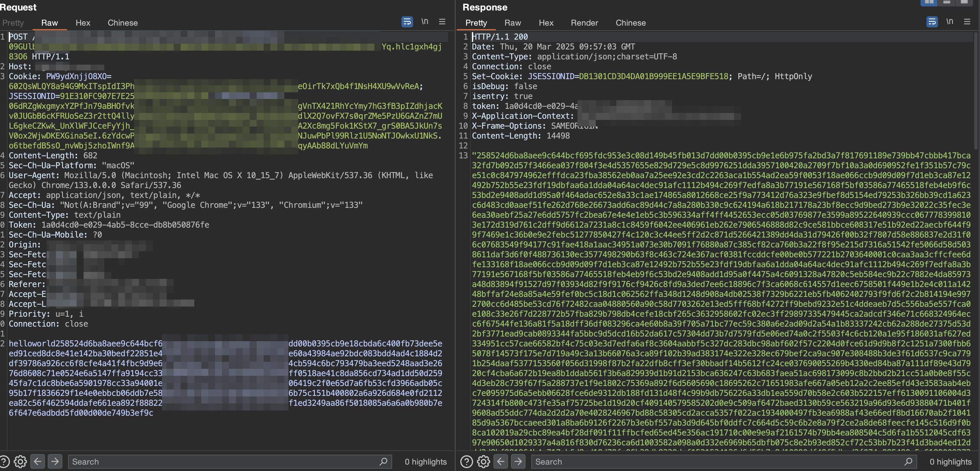Open Response search settings gear

(x=484, y=461)
